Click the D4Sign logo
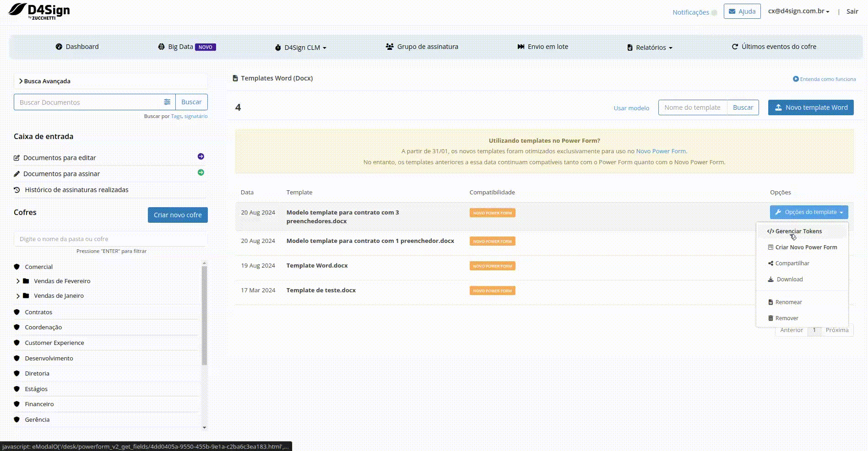 click(x=39, y=11)
